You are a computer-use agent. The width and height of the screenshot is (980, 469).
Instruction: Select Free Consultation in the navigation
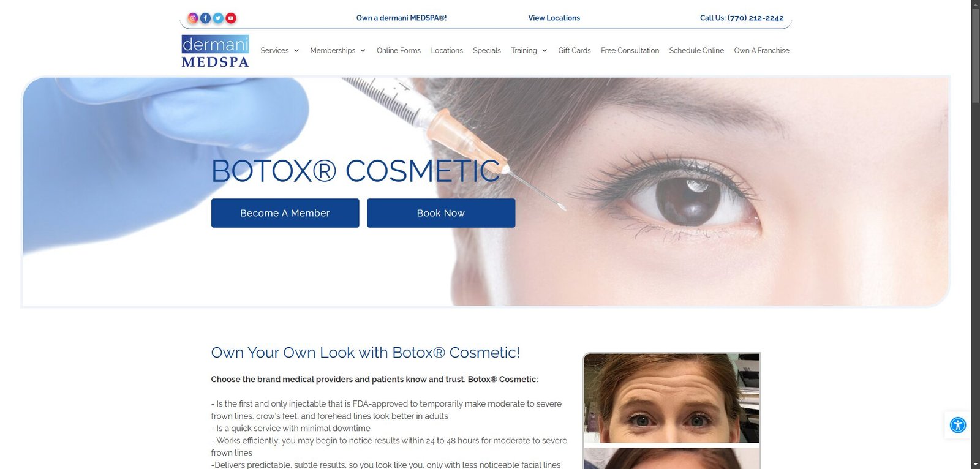[630, 50]
